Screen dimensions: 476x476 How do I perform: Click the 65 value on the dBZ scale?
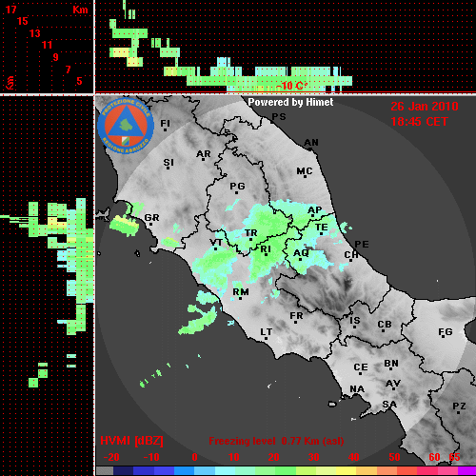click(454, 457)
